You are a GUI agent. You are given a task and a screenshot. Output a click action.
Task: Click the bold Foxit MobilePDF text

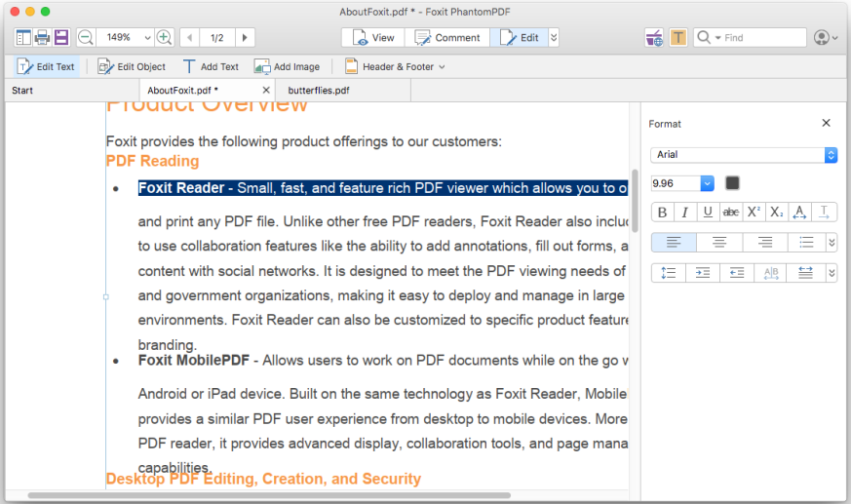[194, 361]
